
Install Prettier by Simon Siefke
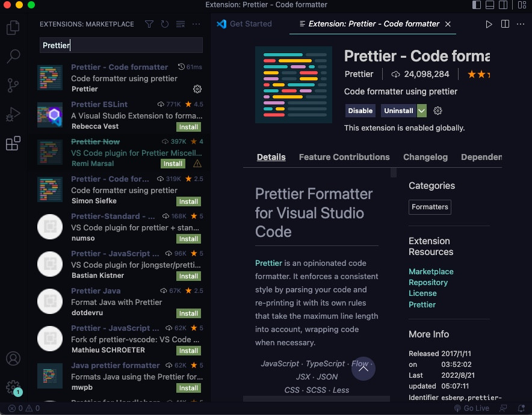click(x=188, y=201)
